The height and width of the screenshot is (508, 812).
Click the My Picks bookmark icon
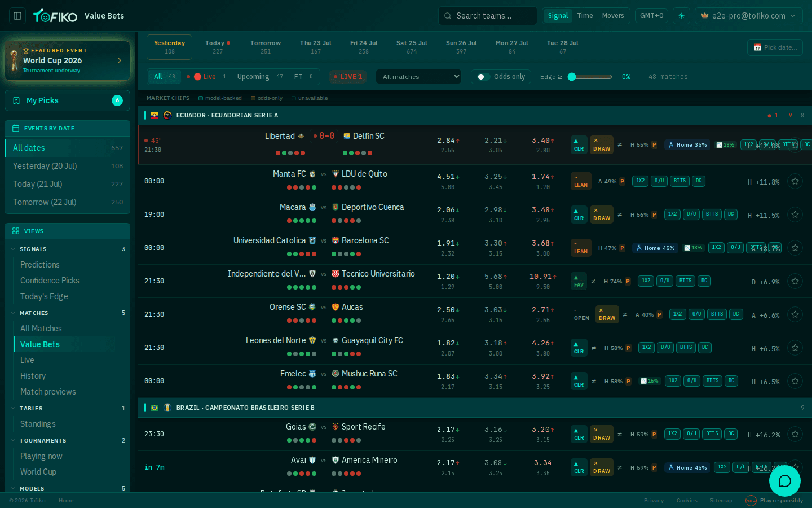[16, 100]
